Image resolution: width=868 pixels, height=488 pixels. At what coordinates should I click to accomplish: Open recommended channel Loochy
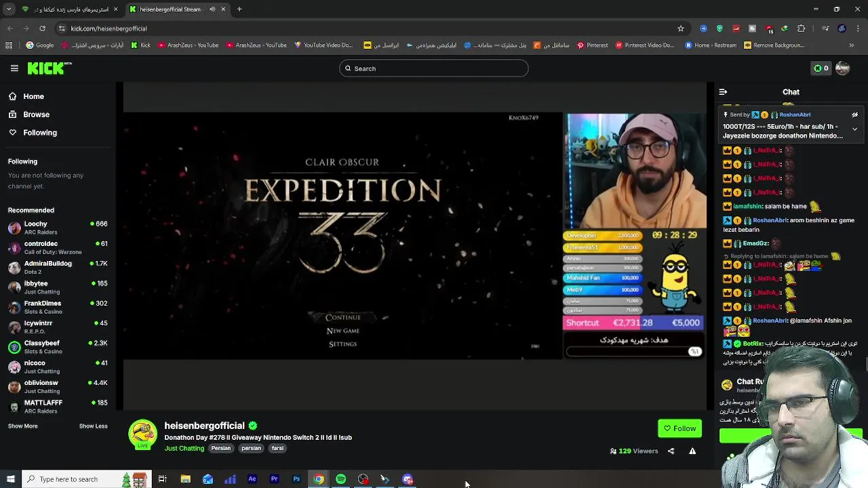58,228
